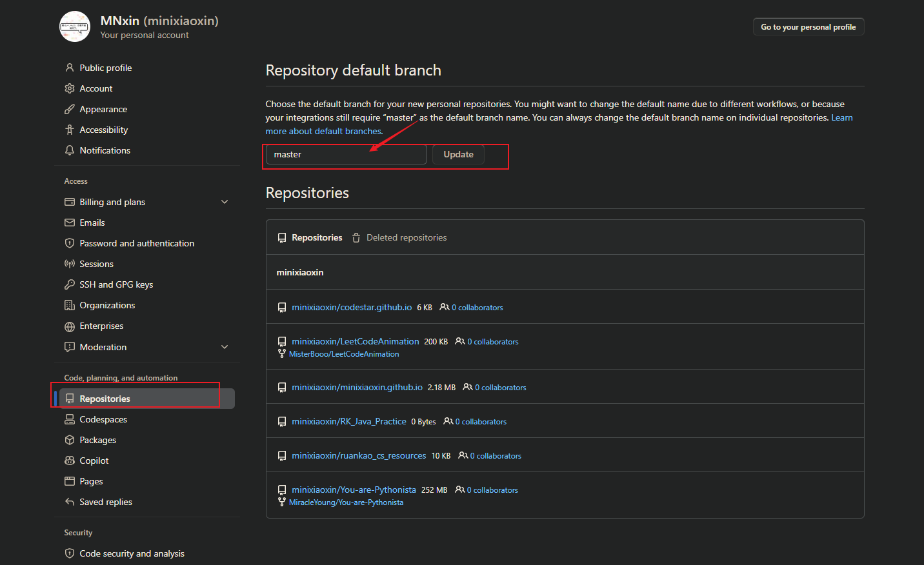Open minixiaoxin/You-are-Pythonista repository
The width and height of the screenshot is (924, 565).
[x=354, y=490]
